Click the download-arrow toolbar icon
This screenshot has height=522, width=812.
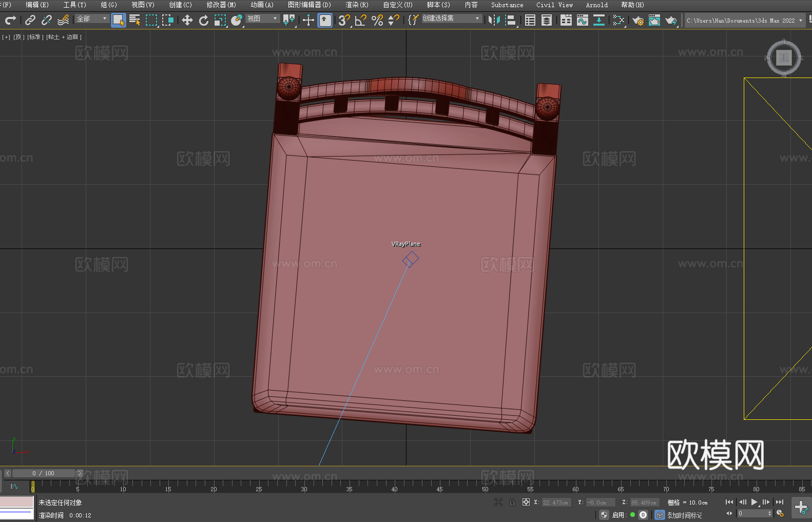point(599,20)
